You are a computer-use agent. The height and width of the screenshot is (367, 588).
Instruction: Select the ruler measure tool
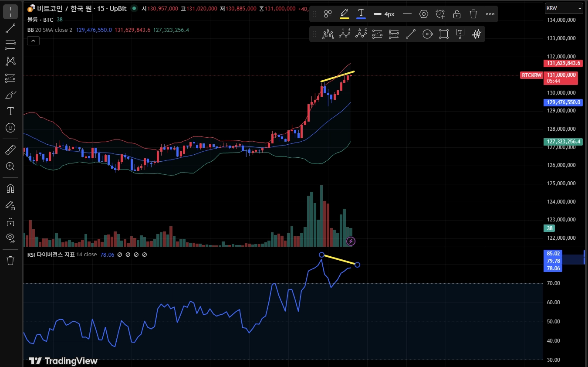pyautogui.click(x=10, y=150)
